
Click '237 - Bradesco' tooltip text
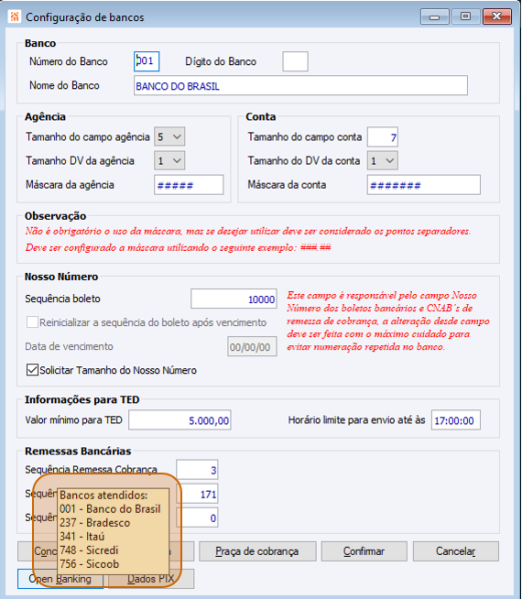pos(95,523)
